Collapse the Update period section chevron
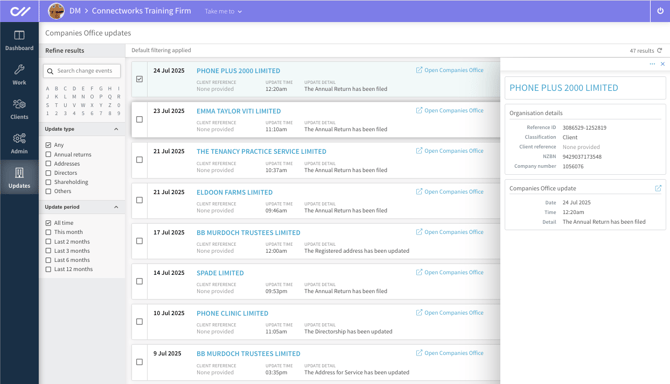This screenshot has width=670, height=384. [x=116, y=207]
